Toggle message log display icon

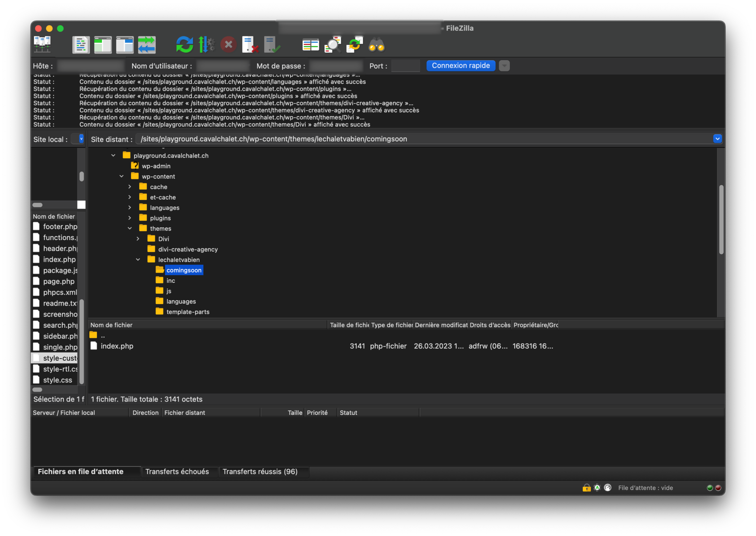(81, 45)
